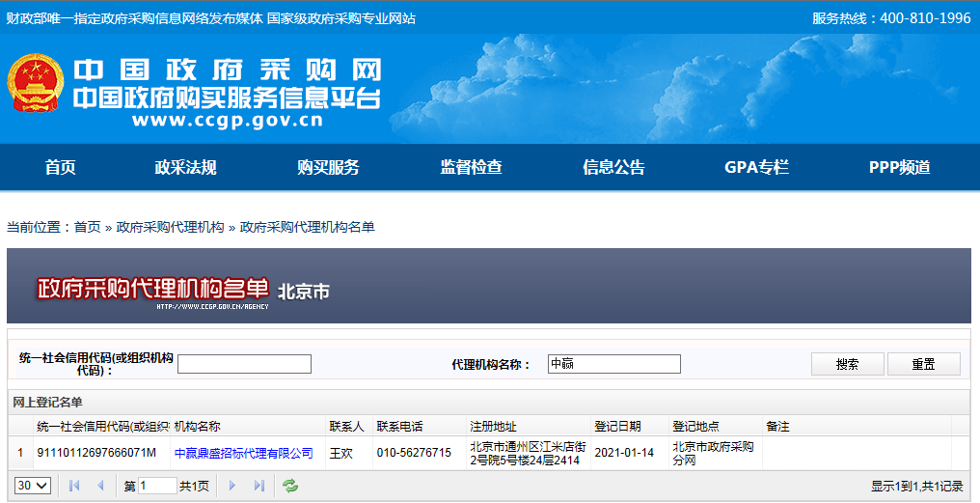Open the PPP频道 navigation item
The image size is (980, 503).
coord(899,168)
